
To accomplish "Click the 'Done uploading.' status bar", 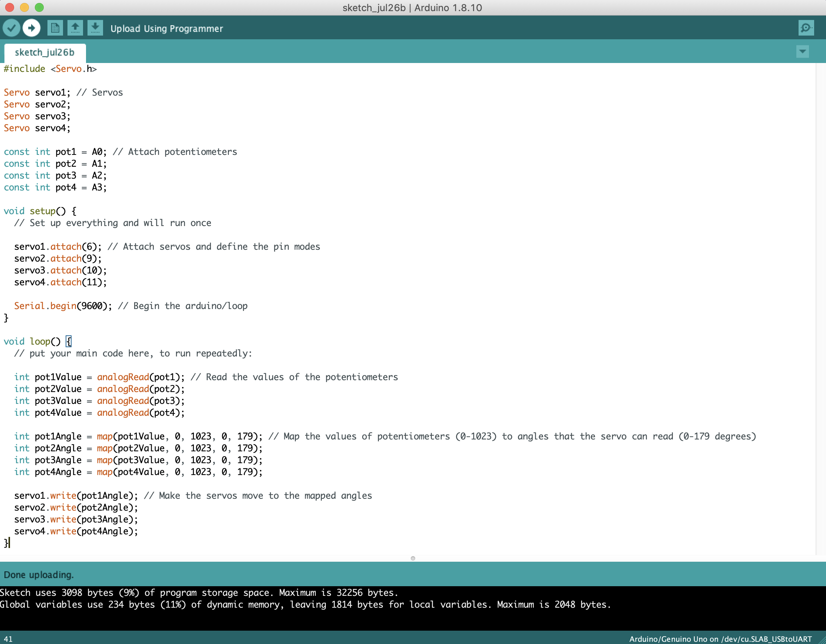I will (x=39, y=574).
